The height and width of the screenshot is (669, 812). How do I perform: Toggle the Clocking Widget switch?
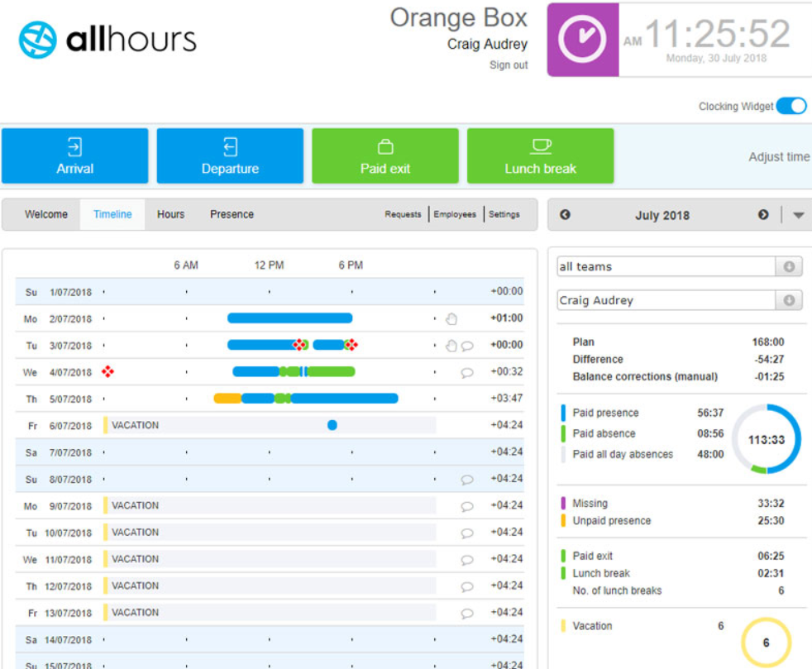click(x=791, y=106)
